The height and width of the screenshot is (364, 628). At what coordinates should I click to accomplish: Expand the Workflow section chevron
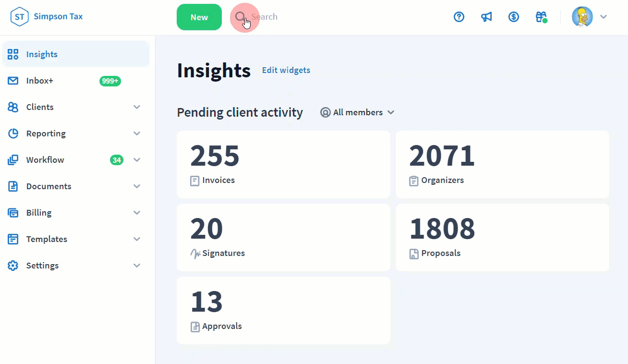point(137,160)
